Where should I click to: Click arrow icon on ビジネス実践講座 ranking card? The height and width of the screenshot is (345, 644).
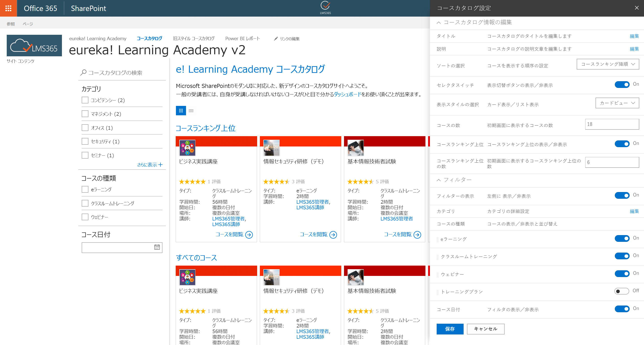(x=249, y=234)
